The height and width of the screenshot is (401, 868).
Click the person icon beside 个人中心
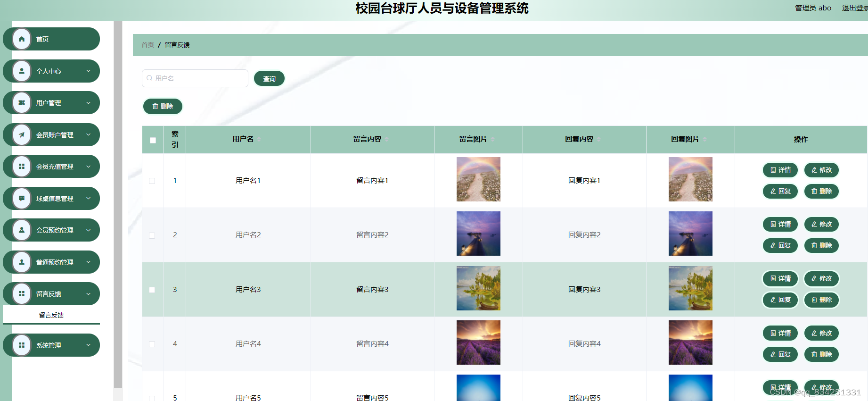(x=22, y=71)
